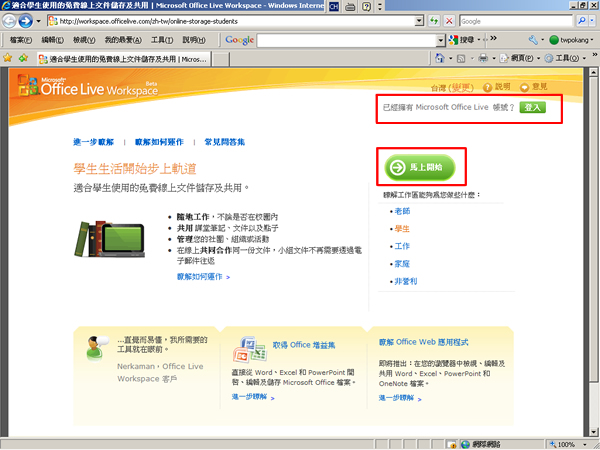Click the 意見 feedback icon link

tap(533, 87)
